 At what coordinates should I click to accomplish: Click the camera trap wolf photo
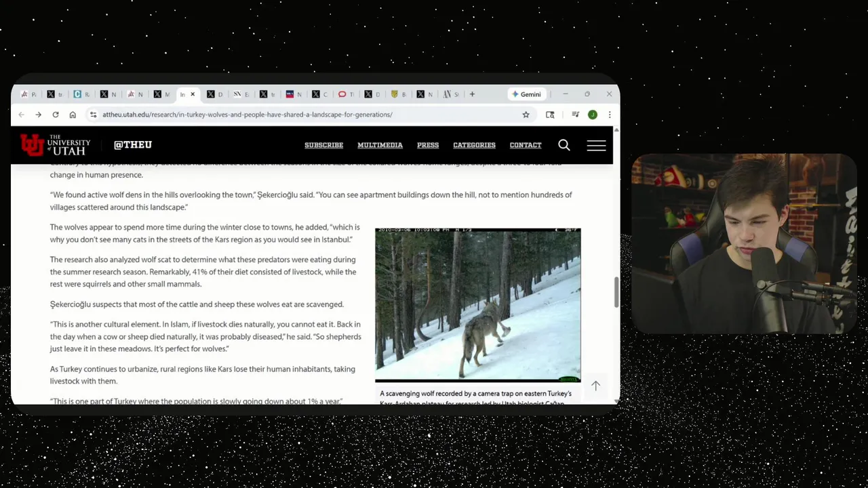(478, 305)
